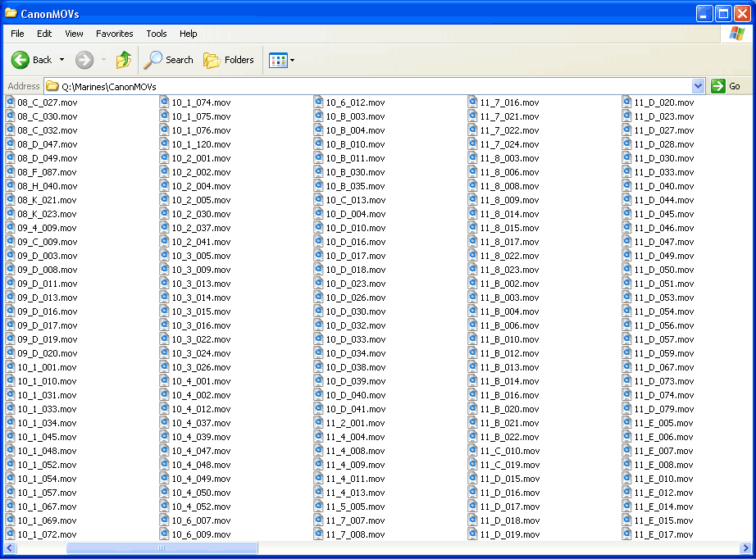Click the Windows flag logo
Screen dimensions: 756x559
[736, 34]
